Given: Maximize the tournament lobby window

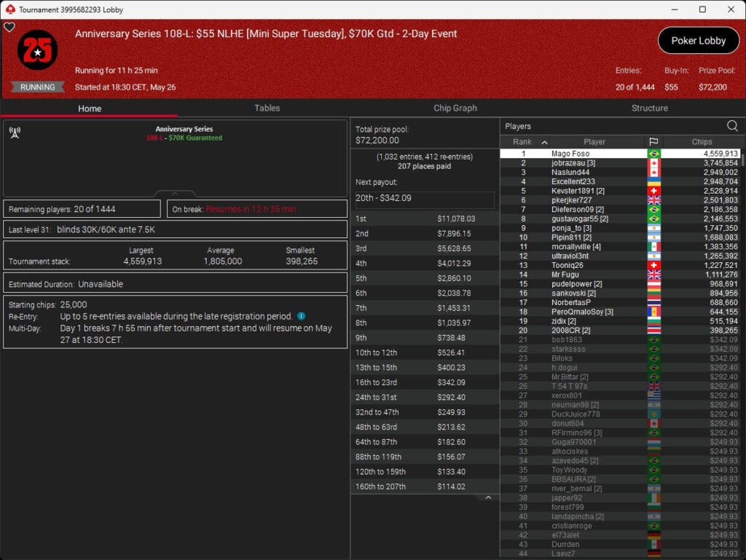Looking at the screenshot, I should (702, 9).
